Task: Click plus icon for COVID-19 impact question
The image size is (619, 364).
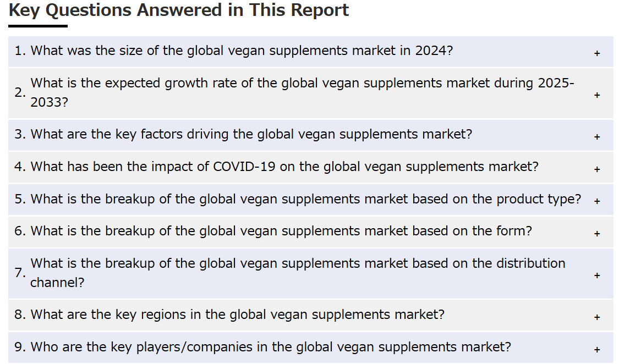Action: pos(597,169)
